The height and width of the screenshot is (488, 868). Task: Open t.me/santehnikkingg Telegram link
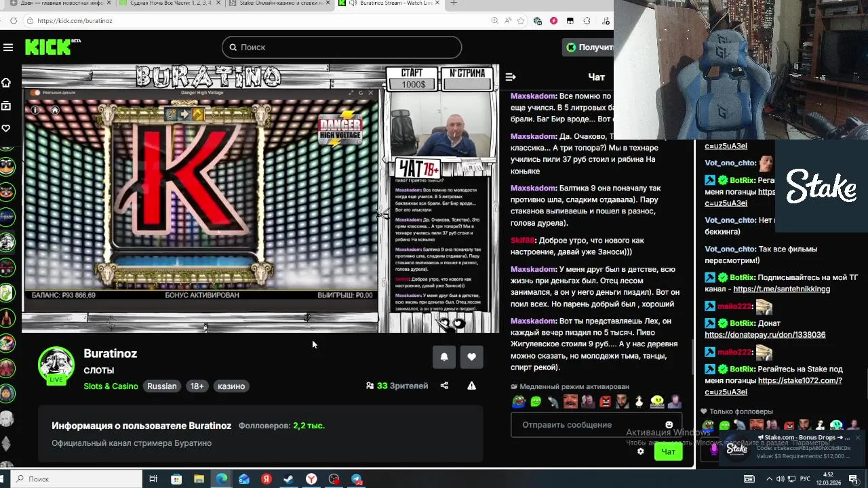pos(781,289)
